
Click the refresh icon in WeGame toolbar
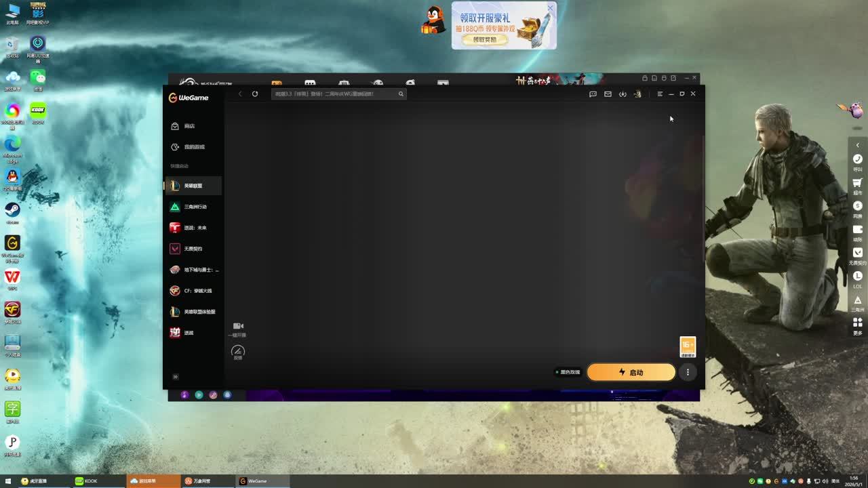(x=255, y=94)
